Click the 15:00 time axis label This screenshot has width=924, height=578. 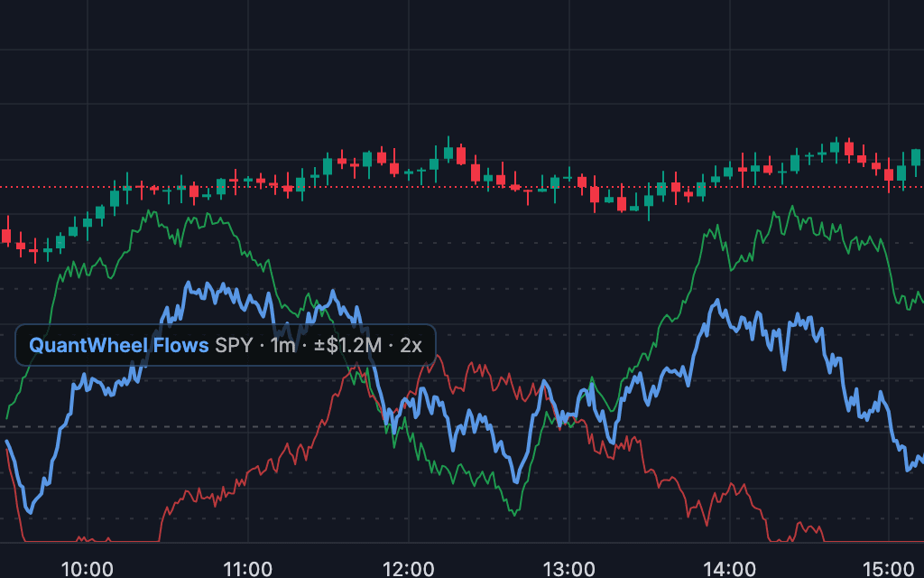[x=890, y=569]
